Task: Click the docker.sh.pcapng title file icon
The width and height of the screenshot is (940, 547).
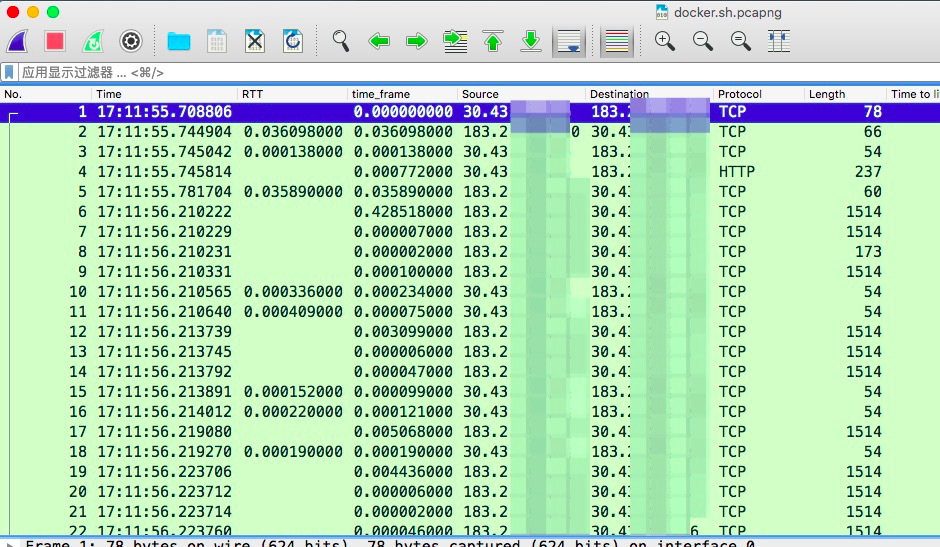Action: (662, 12)
